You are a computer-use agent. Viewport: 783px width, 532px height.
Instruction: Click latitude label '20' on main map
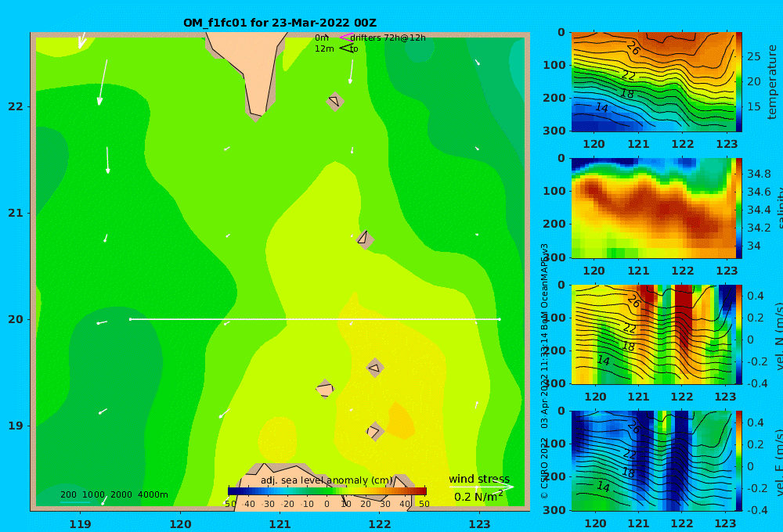(16, 319)
